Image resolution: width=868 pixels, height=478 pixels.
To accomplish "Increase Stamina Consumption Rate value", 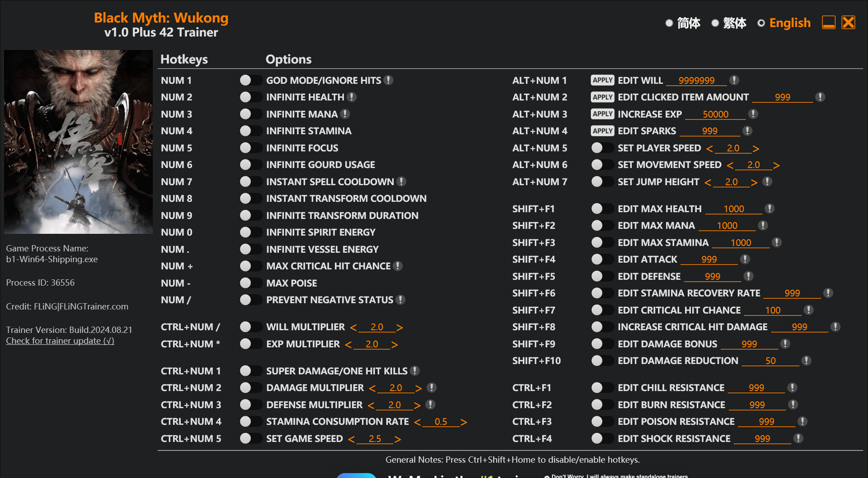I will coord(463,422).
